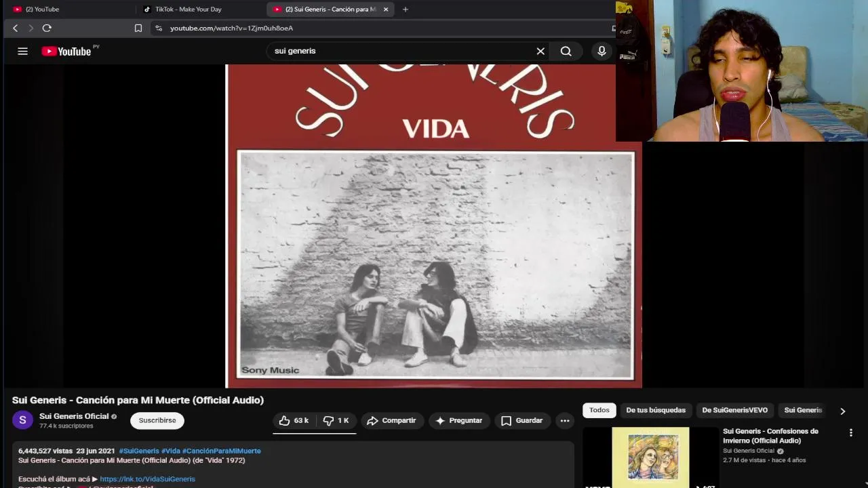This screenshot has width=868, height=488.
Task: View site information icon beside URL
Action: tap(159, 28)
